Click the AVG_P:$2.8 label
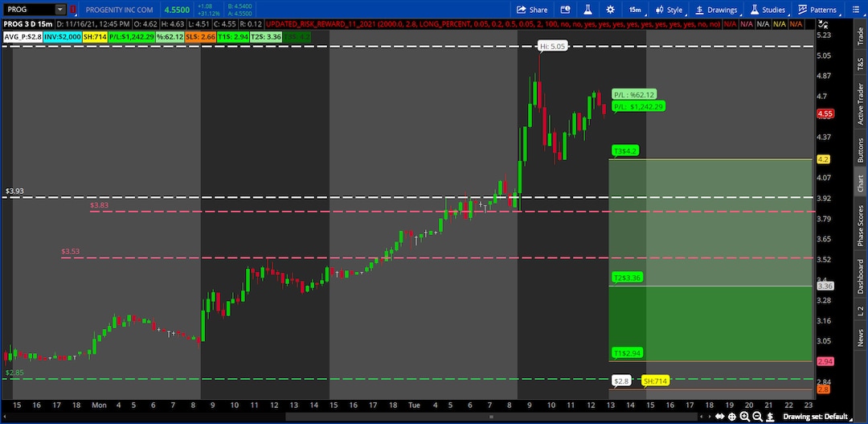 pyautogui.click(x=22, y=36)
